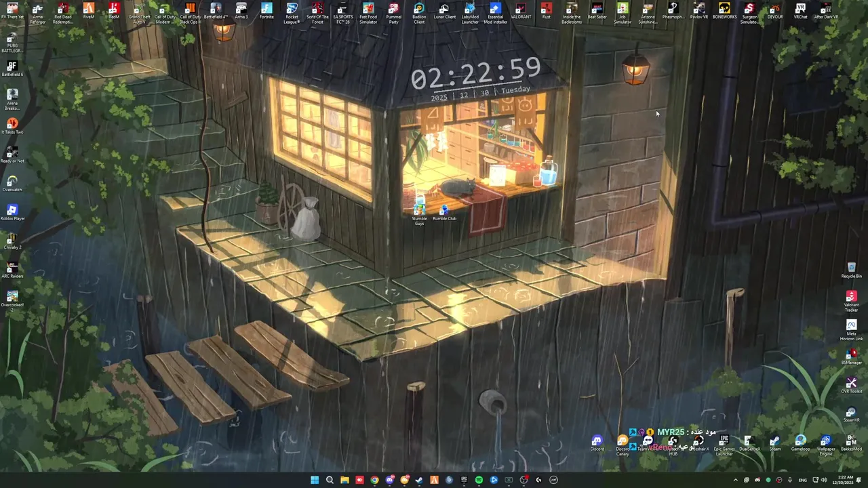This screenshot has width=868, height=488.
Task: Select the Beat Saber desktop icon
Action: (597, 12)
